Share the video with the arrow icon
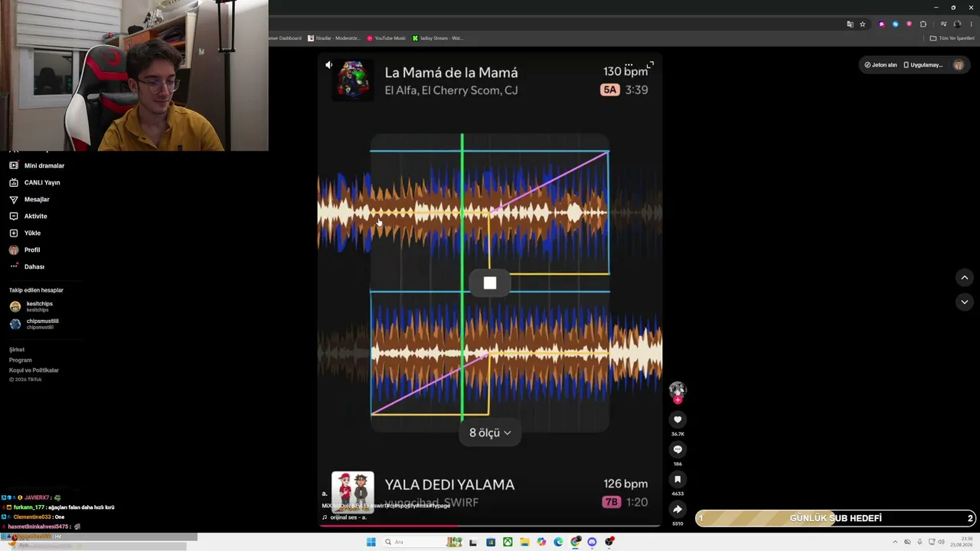 click(x=678, y=509)
